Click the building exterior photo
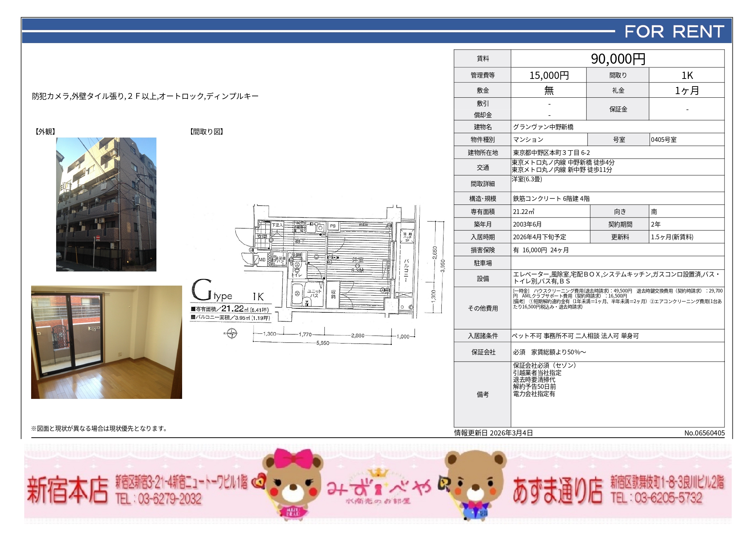Image resolution: width=756 pixels, height=535 pixels. point(106,204)
